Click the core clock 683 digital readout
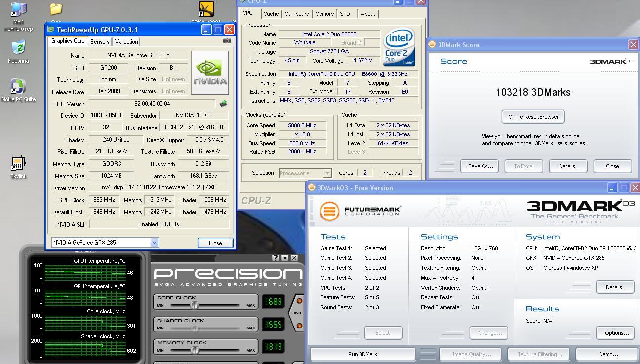This screenshot has width=640, height=364. 273,301
